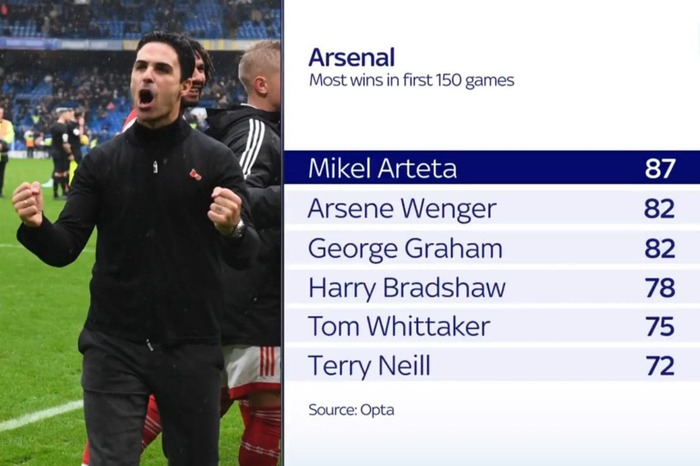
Task: Click the red poppy pin on jacket
Action: 195,174
